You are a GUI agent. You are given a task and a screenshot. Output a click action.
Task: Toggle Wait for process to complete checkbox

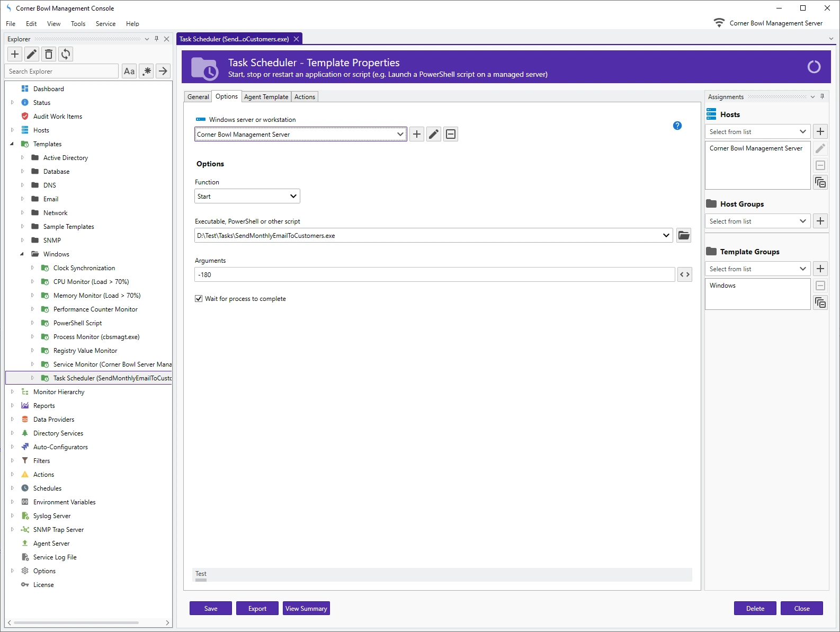click(x=199, y=299)
